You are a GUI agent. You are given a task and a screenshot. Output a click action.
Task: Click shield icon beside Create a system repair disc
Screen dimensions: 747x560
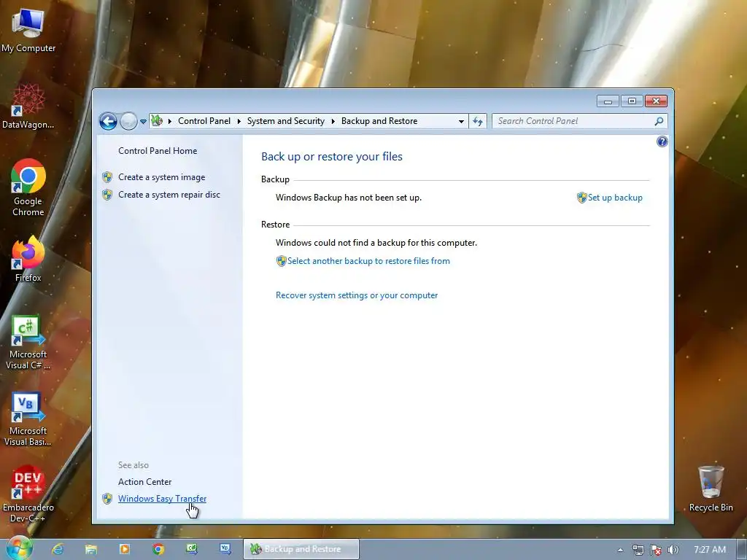point(107,195)
